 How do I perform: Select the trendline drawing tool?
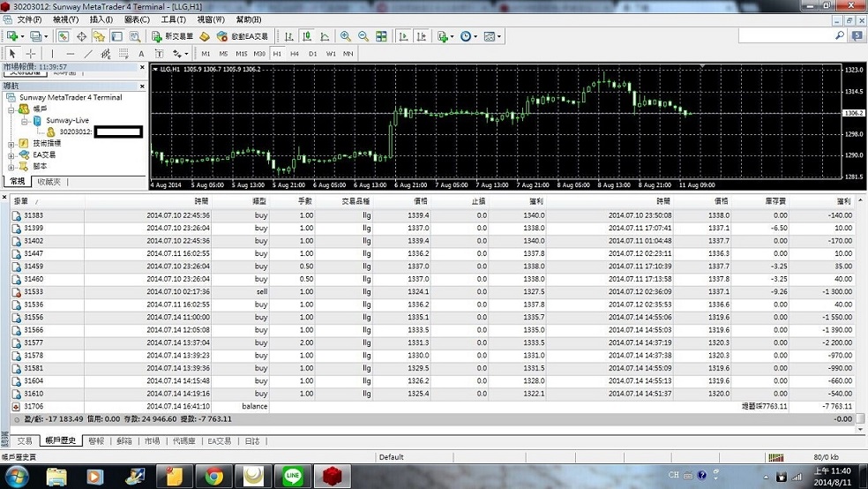88,54
